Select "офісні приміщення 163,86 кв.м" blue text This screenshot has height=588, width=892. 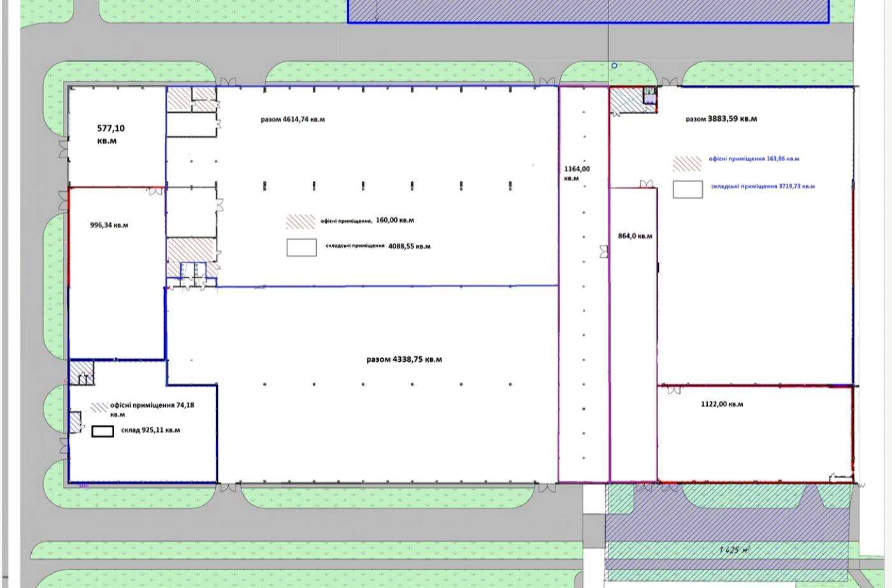(754, 159)
